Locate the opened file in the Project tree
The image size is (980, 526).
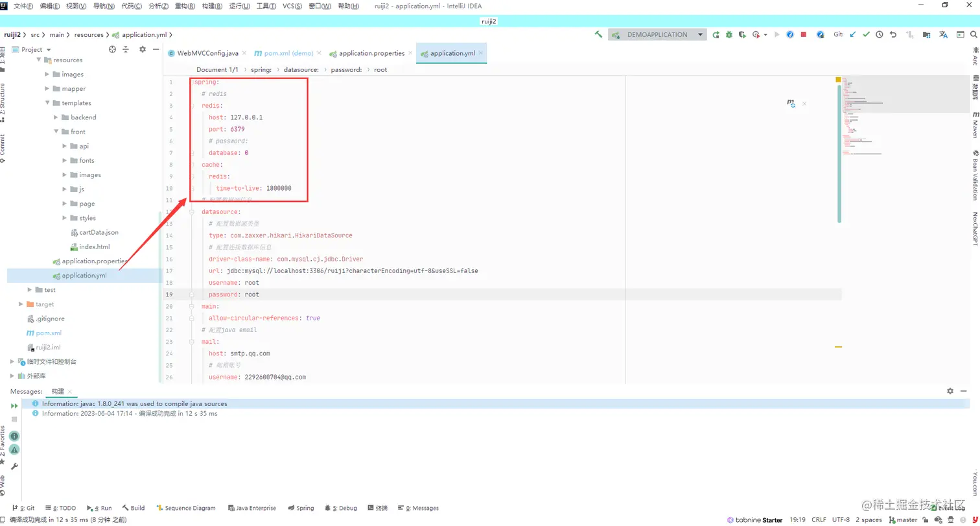pyautogui.click(x=112, y=49)
